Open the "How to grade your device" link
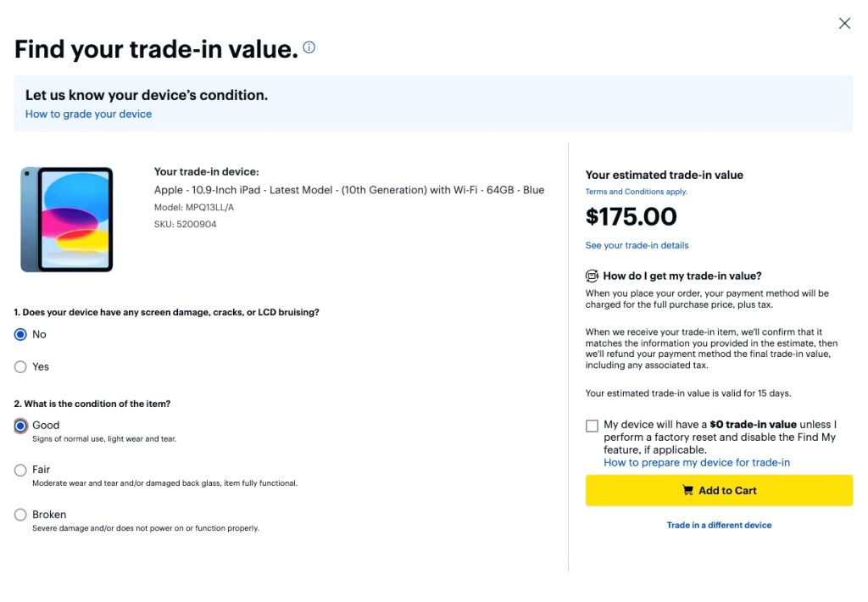Viewport: 868px width, 602px height. click(x=88, y=114)
